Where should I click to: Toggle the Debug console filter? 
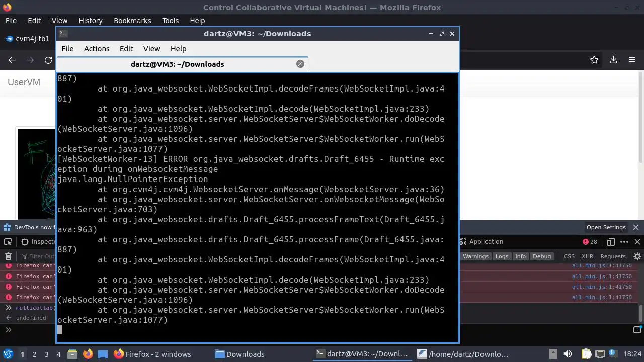[542, 256]
